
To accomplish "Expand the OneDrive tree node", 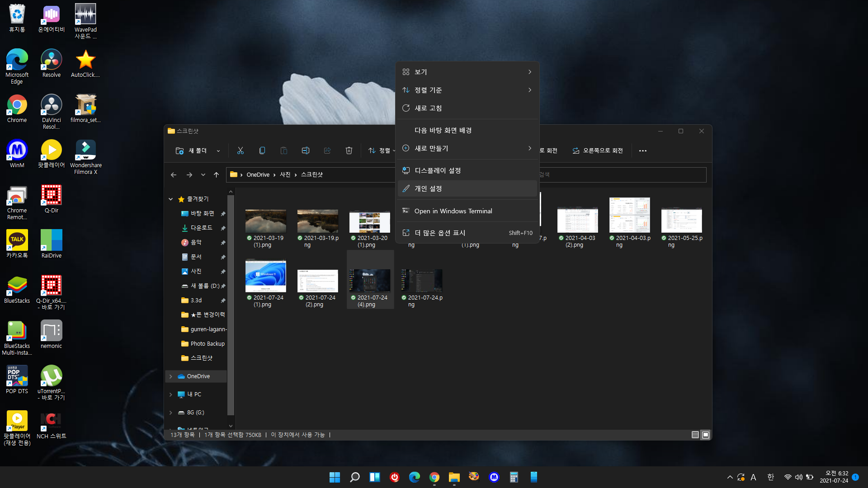I will (171, 376).
